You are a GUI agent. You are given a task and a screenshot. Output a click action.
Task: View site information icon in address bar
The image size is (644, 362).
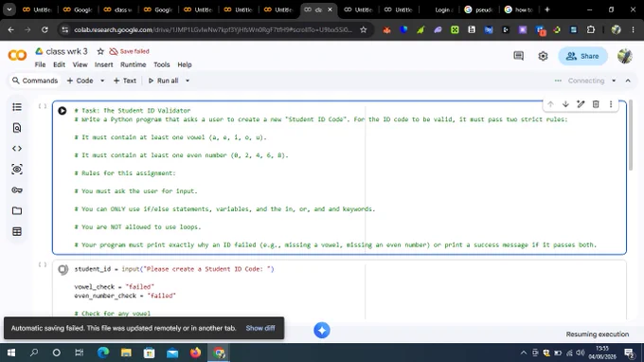pyautogui.click(x=65, y=29)
